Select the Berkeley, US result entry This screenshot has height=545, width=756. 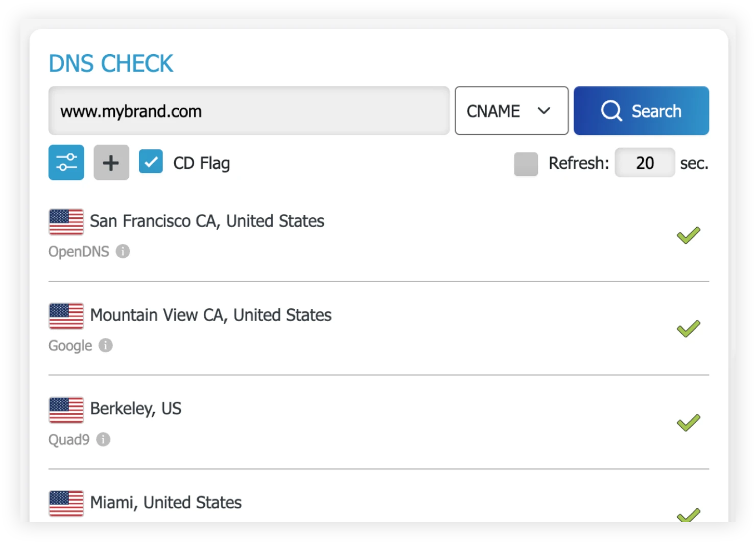(x=379, y=423)
